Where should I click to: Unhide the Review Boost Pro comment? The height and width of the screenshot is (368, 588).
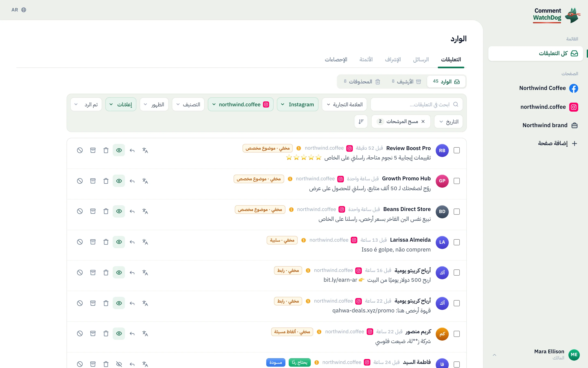[x=119, y=150]
